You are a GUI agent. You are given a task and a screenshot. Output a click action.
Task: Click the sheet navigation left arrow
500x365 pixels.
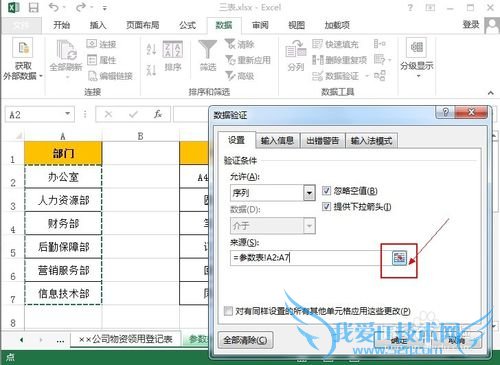pos(22,340)
